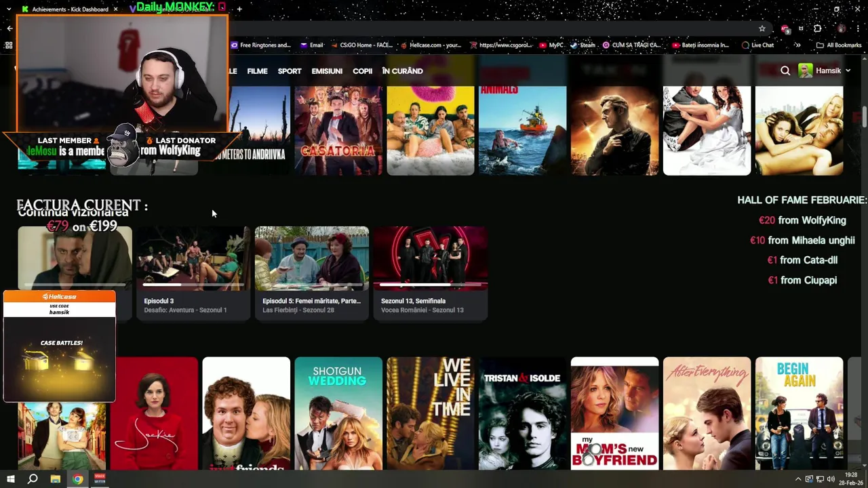Click the Hamsik profile avatar
This screenshot has height=488, width=868.
point(806,70)
